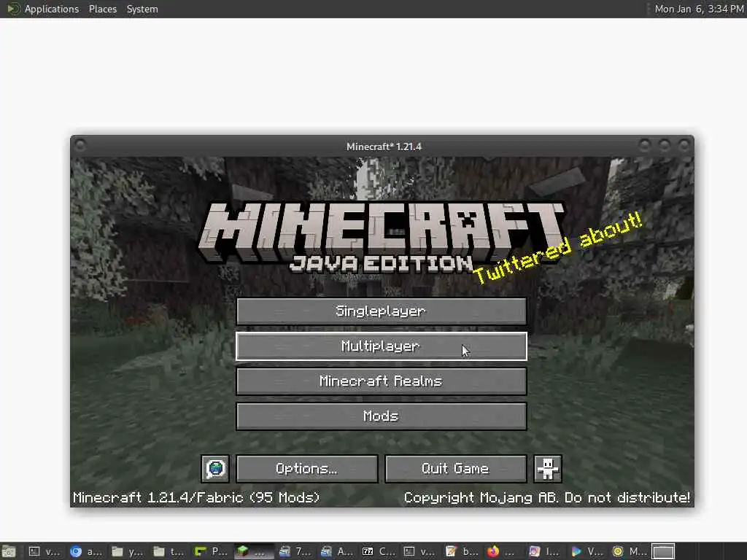Click the Quit Game button
Viewport: 747px width, 560px height.
pyautogui.click(x=455, y=469)
